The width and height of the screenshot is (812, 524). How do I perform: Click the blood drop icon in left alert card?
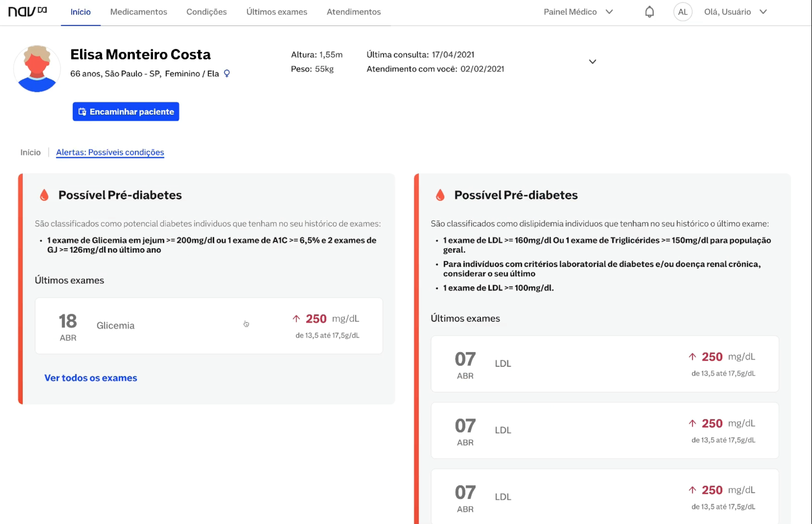pyautogui.click(x=44, y=195)
